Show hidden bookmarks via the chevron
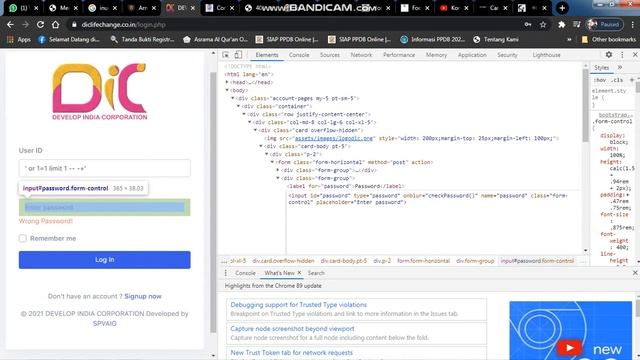This screenshot has height=360, width=640. 569,40
